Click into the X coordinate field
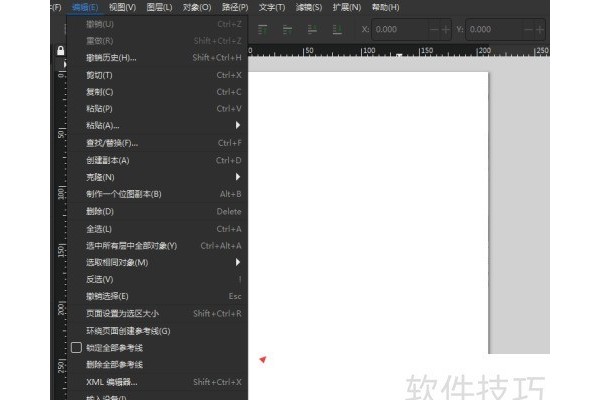Image resolution: width=600 pixels, height=400 pixels. tap(400, 29)
